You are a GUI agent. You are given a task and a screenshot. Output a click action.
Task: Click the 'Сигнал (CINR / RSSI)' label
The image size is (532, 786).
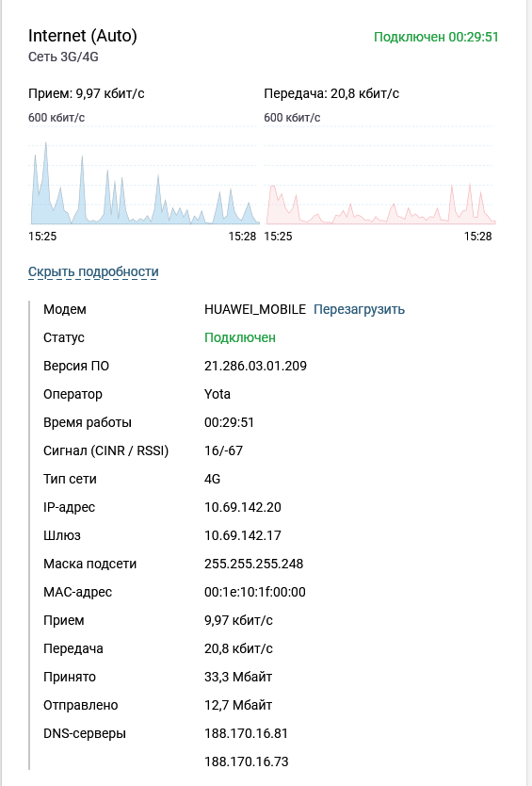tap(105, 450)
